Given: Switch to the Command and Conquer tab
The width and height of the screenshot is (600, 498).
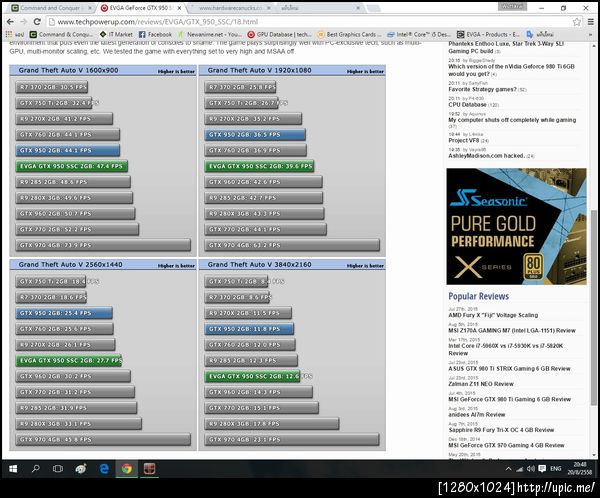Looking at the screenshot, I should [x=50, y=8].
